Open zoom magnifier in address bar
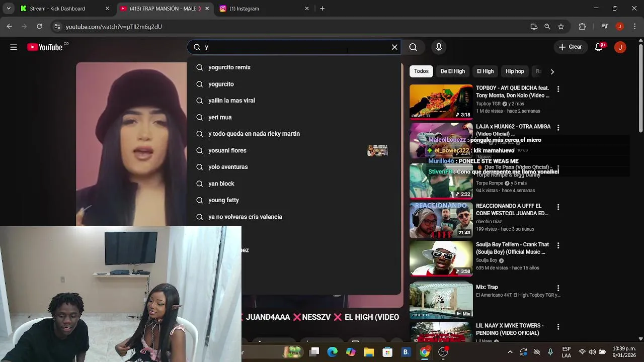The width and height of the screenshot is (644, 362). pos(547,27)
